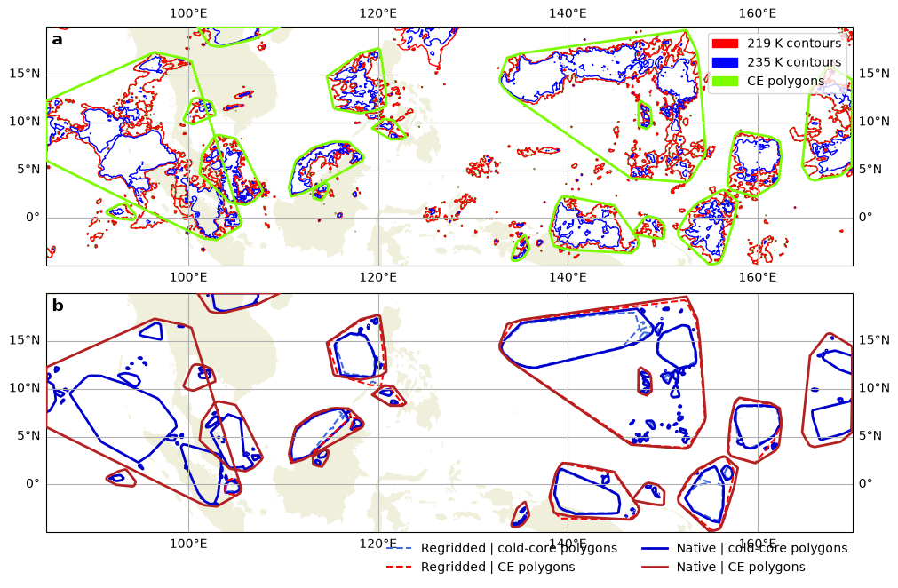Viewport: 898px width, 588px height.
Task: Click the dashed red Regridded CE line sample
Action: [399, 567]
